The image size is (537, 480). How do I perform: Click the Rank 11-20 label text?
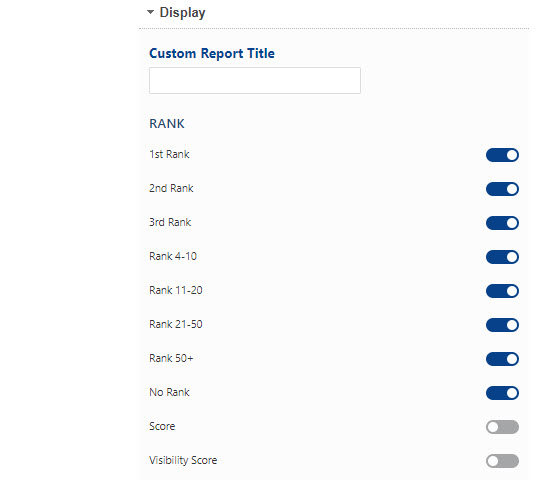coord(176,290)
